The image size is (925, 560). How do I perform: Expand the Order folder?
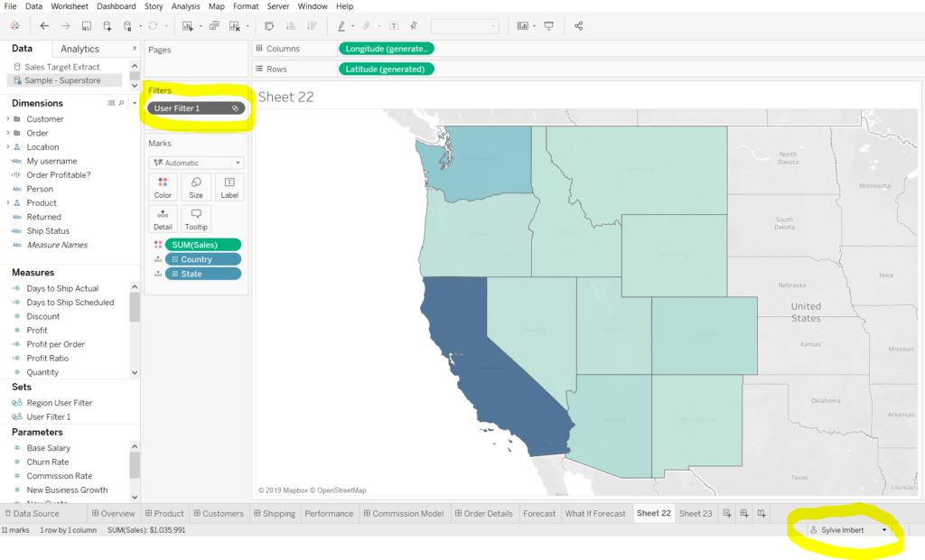coord(7,133)
